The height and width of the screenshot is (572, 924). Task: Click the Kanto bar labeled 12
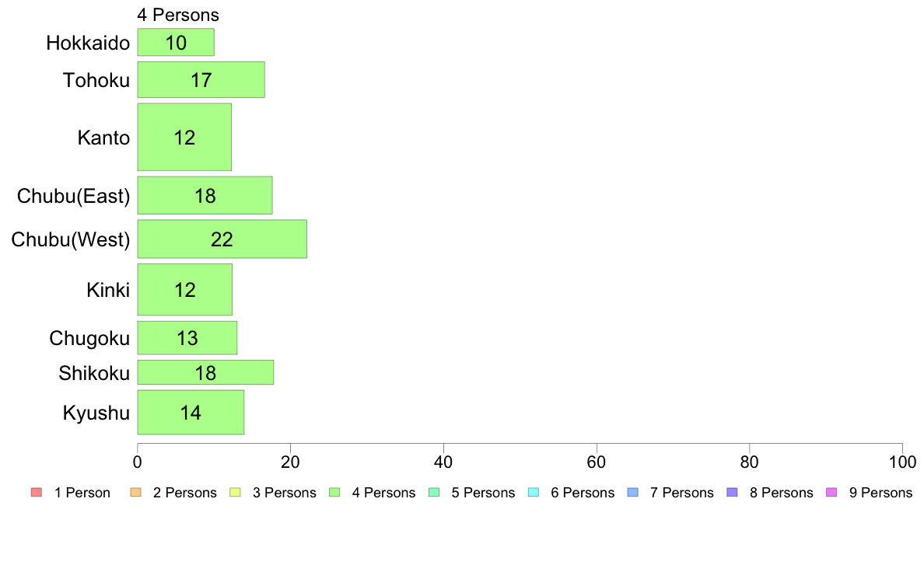[x=184, y=138]
